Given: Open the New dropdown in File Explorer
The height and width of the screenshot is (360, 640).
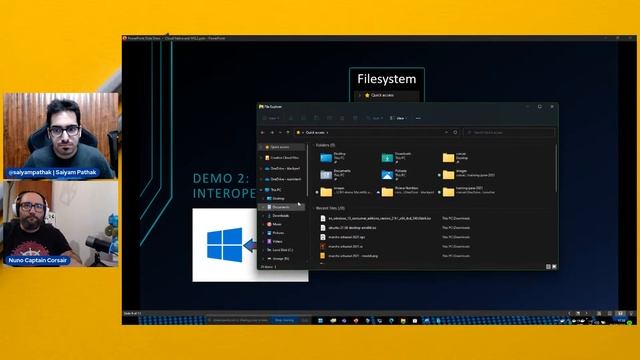Looking at the screenshot, I should (x=271, y=118).
